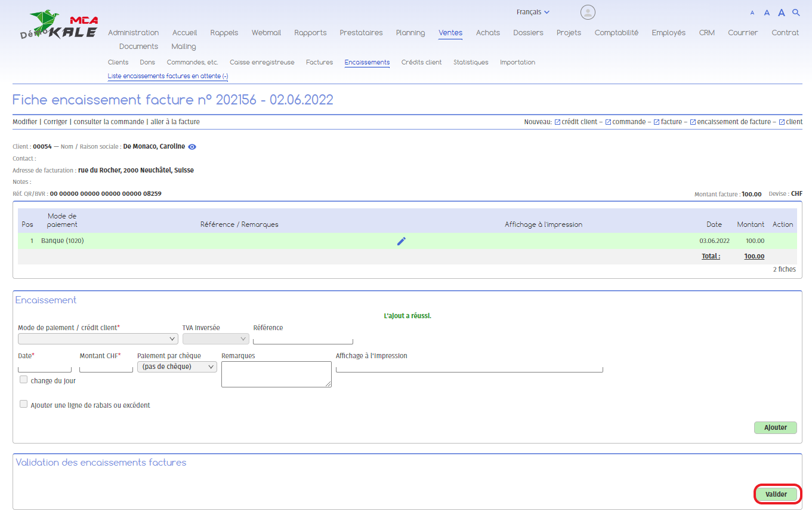Open the search magnifier icon

pyautogui.click(x=796, y=13)
